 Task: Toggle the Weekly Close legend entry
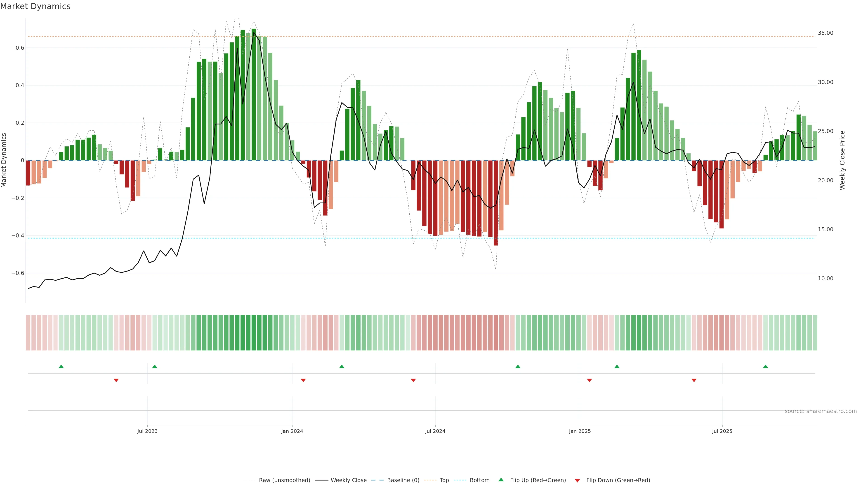pos(348,480)
